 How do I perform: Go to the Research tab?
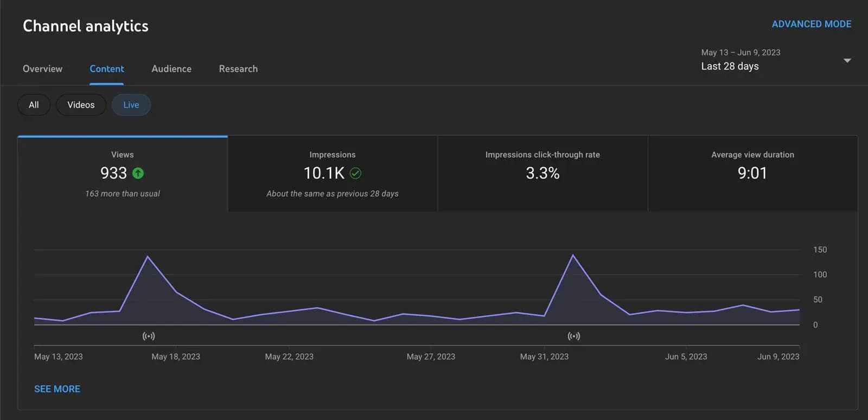tap(238, 69)
